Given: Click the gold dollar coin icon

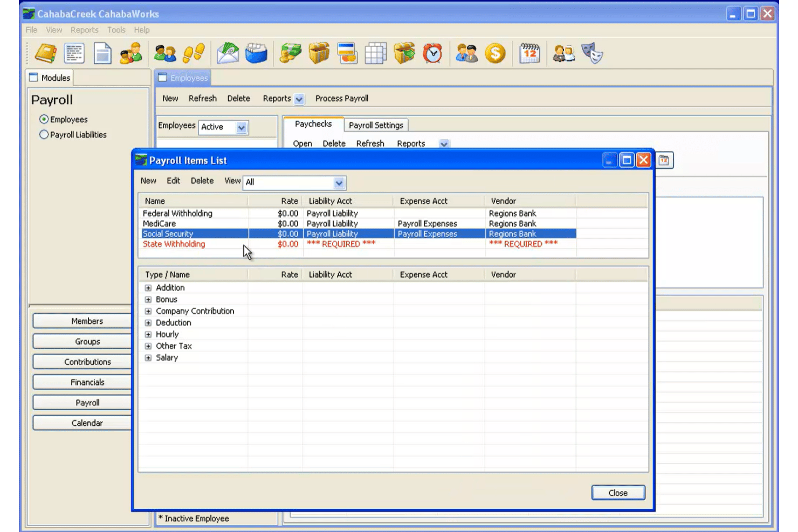Looking at the screenshot, I should pyautogui.click(x=495, y=53).
